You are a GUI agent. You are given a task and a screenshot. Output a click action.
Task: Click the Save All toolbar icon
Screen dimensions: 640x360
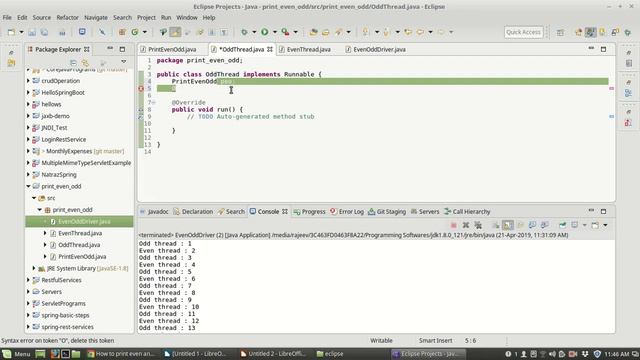point(44,32)
